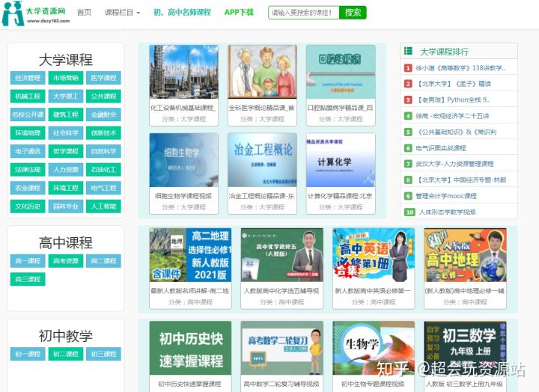Select 高三课程 under 高中课程

click(x=28, y=279)
